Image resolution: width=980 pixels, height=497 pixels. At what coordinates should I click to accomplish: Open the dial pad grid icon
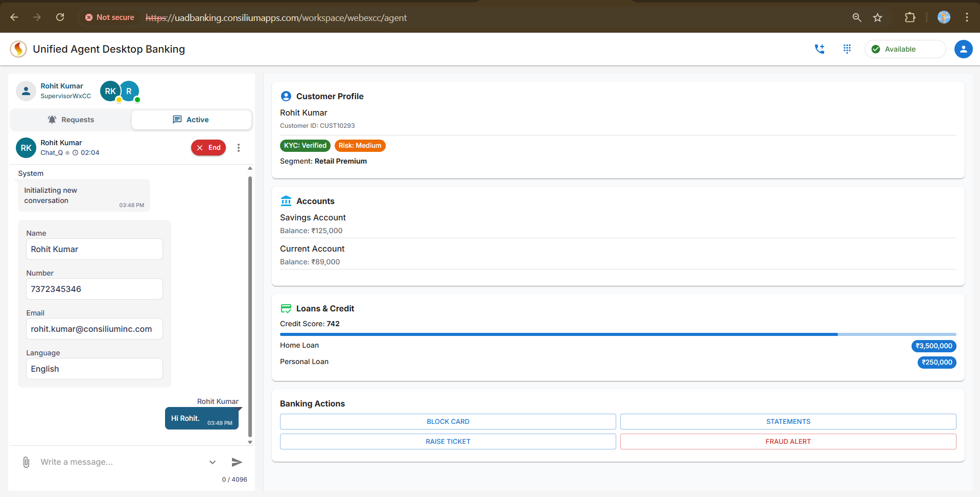tap(847, 49)
